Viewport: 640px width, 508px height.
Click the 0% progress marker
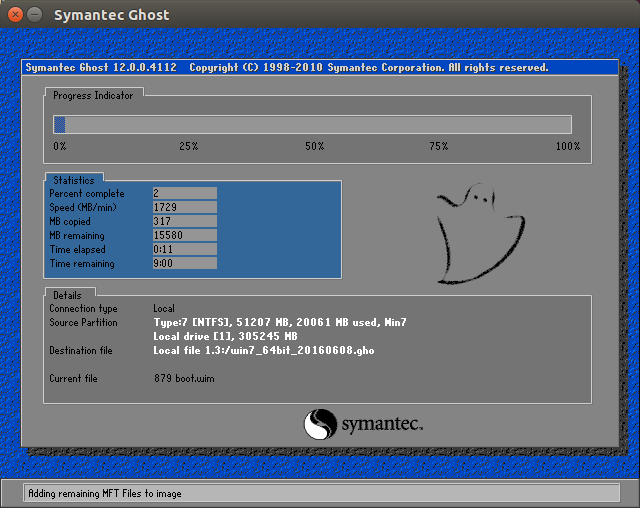60,146
